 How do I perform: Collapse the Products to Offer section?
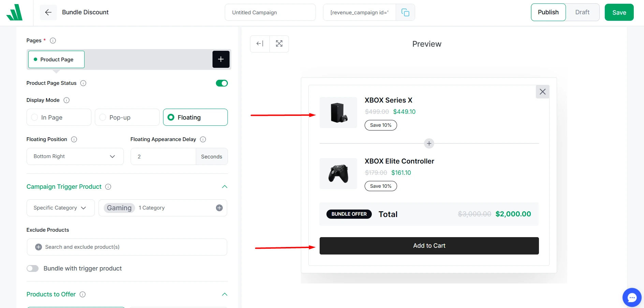pyautogui.click(x=224, y=294)
